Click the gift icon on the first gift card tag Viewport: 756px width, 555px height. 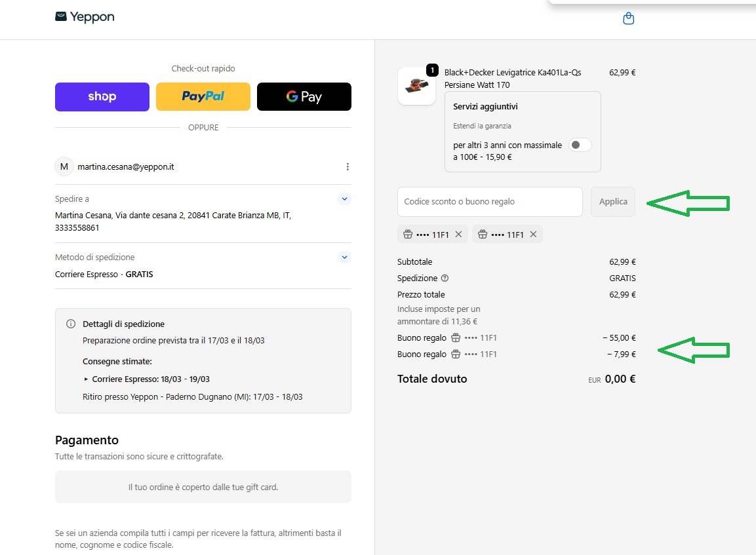pyautogui.click(x=408, y=234)
